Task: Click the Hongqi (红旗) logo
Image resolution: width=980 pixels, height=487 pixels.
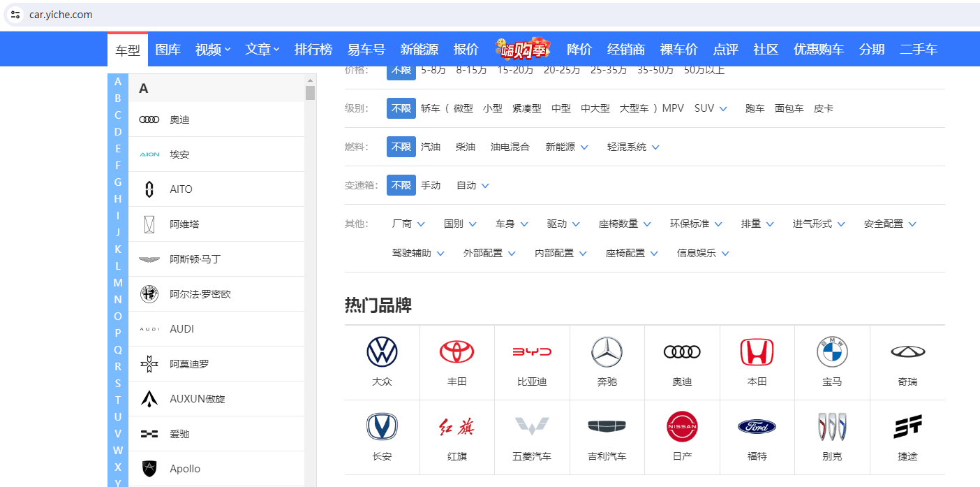Action: pos(456,426)
